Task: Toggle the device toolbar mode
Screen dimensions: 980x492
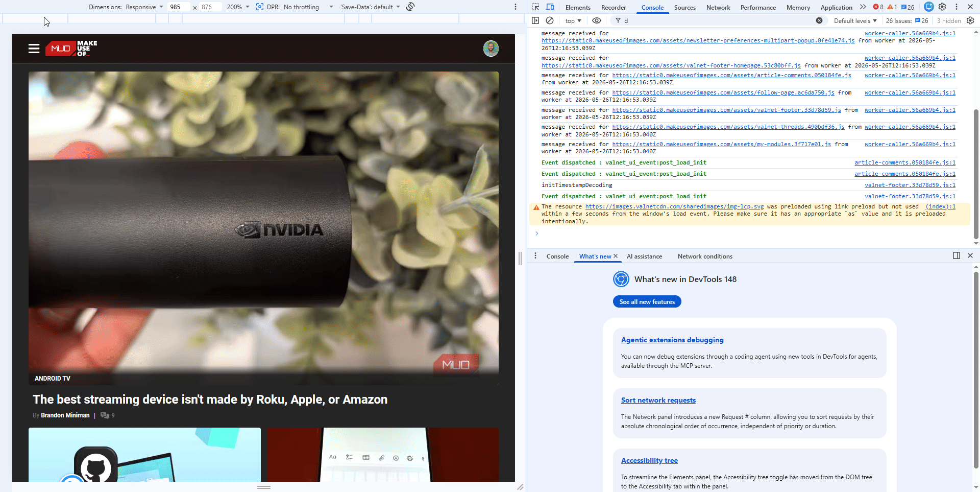Action: tap(550, 7)
